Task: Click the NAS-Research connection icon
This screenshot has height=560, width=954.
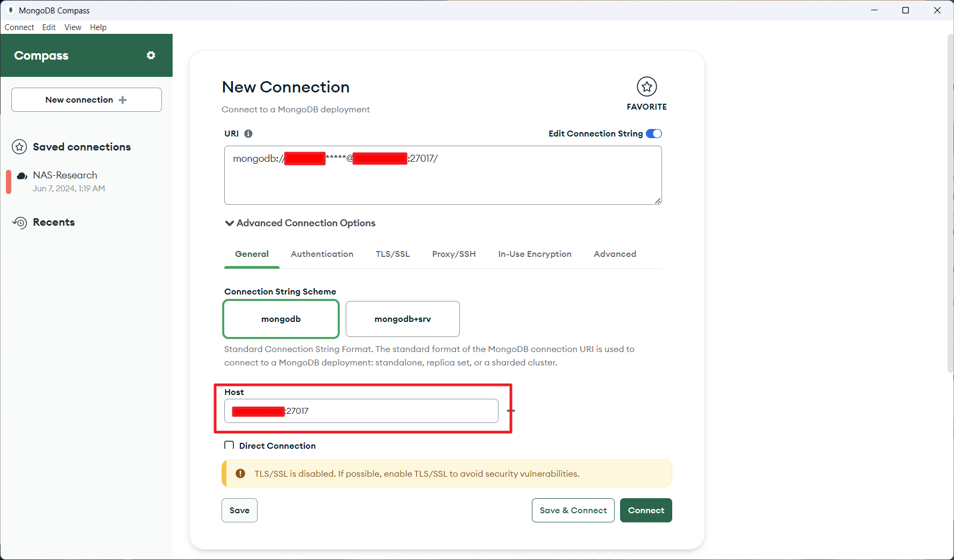Action: [22, 176]
